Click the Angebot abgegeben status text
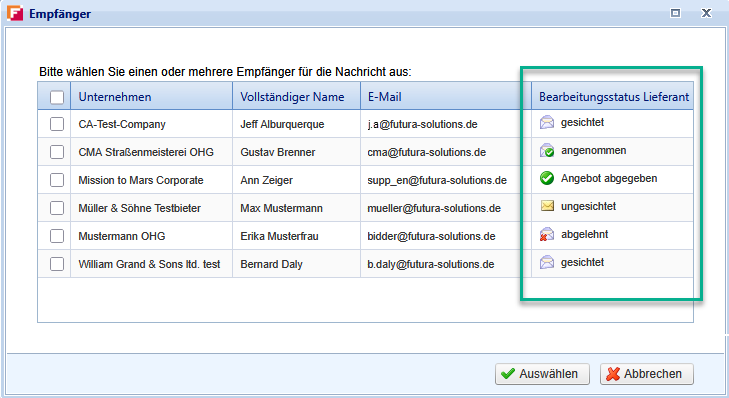 609,178
